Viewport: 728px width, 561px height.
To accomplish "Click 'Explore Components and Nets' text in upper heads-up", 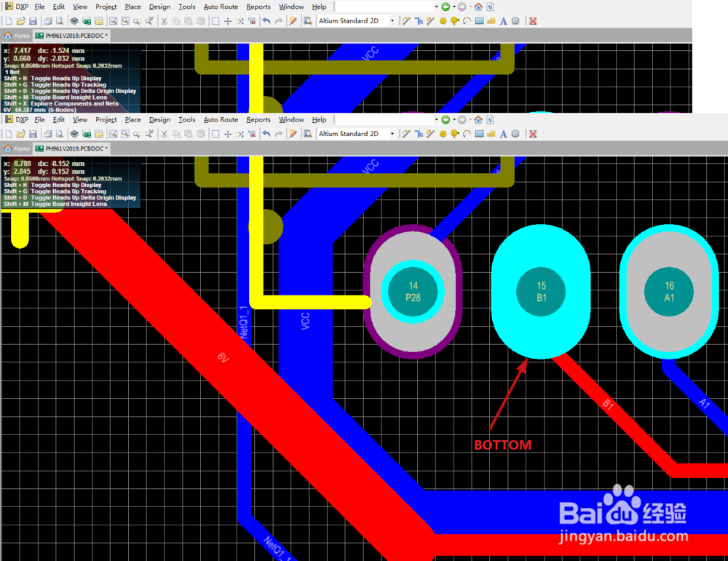I will coord(74,103).
